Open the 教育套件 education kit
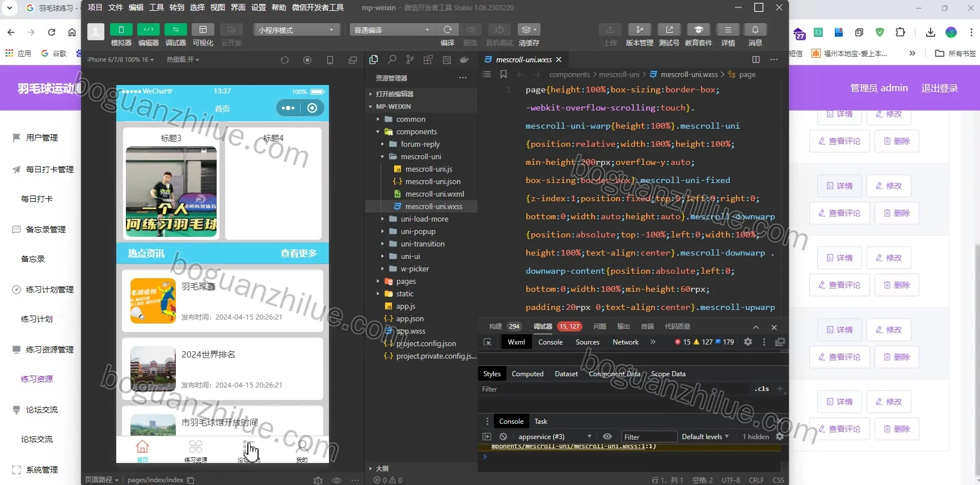Image resolution: width=980 pixels, height=485 pixels. click(698, 29)
